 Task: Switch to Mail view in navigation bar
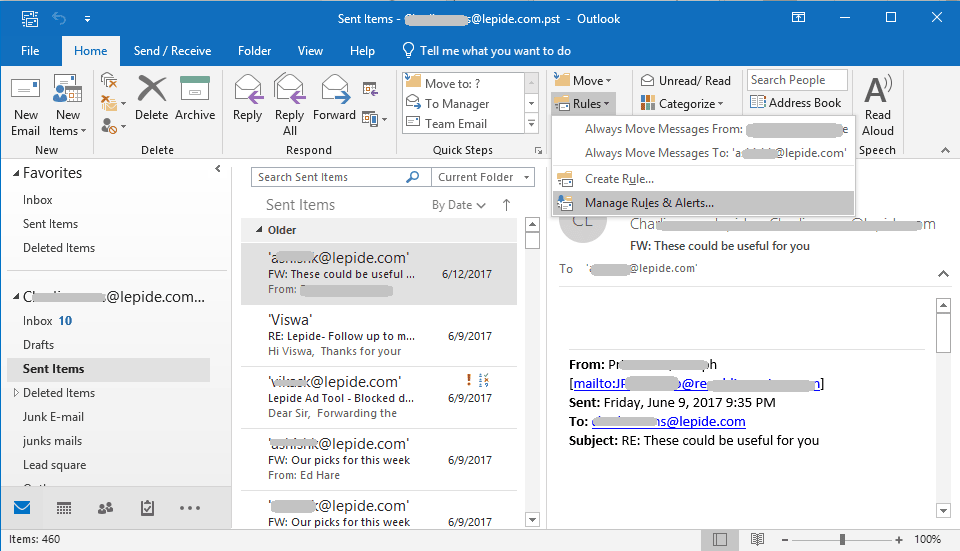(22, 508)
